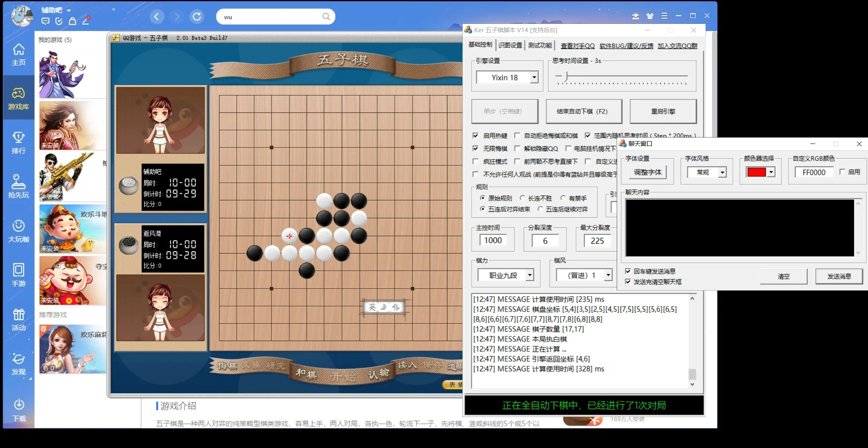Toggle 发送完清空聊天框 checkbox

[628, 281]
